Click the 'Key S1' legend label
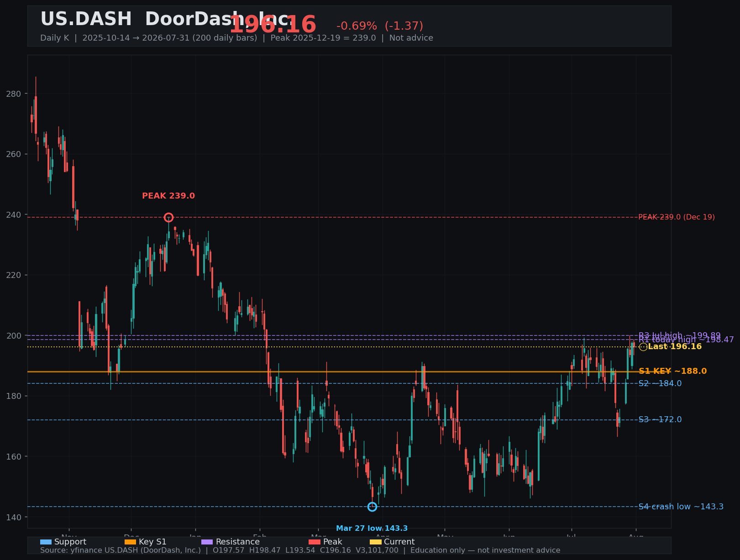740x560 pixels. [x=152, y=542]
